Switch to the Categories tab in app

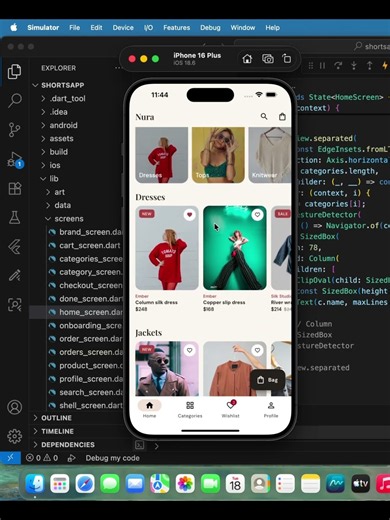point(190,409)
